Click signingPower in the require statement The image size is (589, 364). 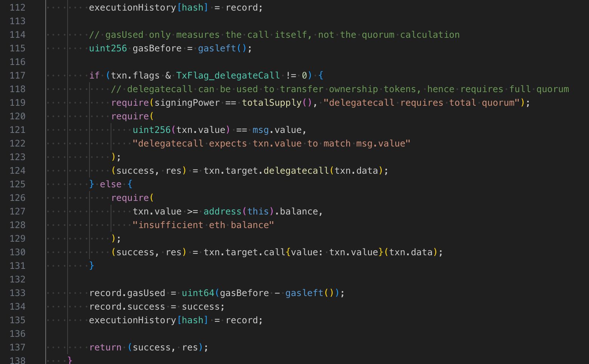(187, 103)
